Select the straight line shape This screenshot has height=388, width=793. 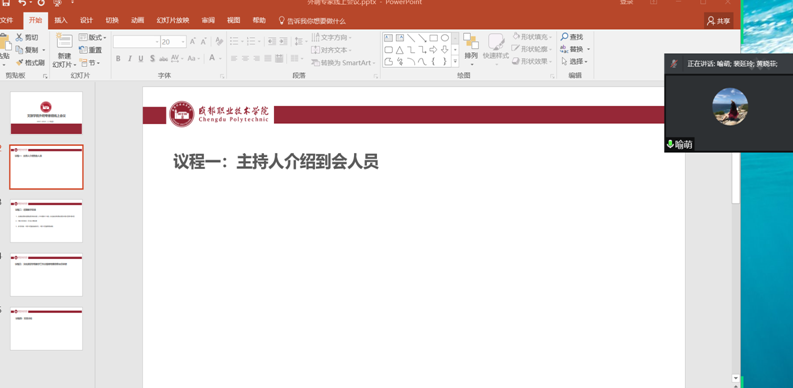411,38
